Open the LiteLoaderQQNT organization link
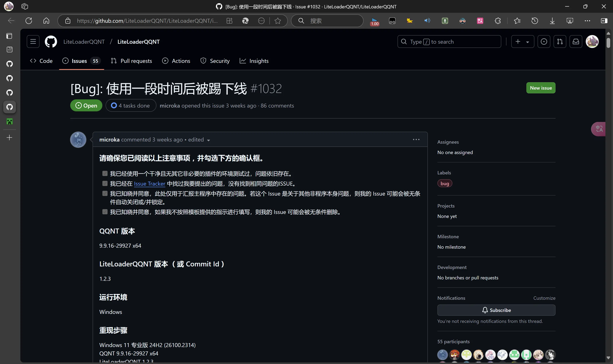Screen dimensions: 613x364 point(84,42)
